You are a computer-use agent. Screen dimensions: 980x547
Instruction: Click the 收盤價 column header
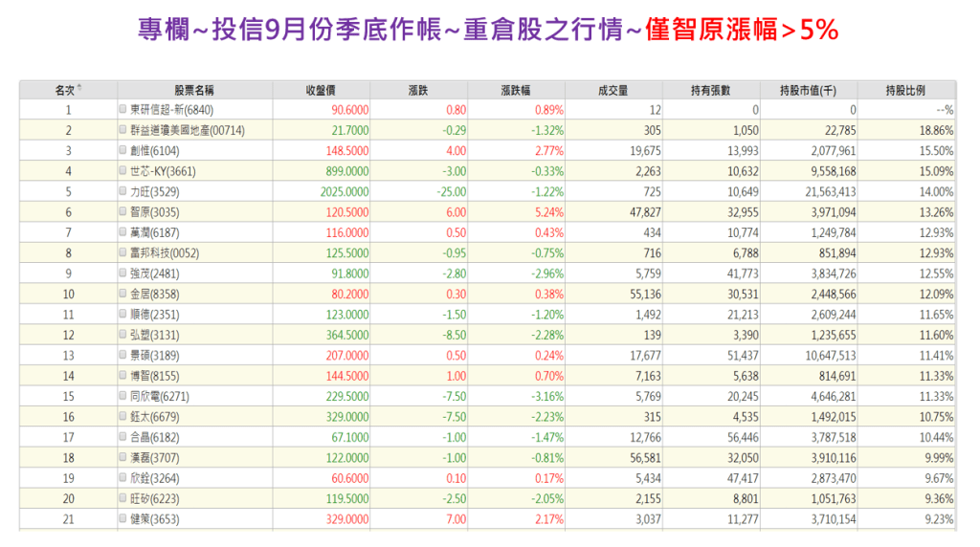coord(320,90)
